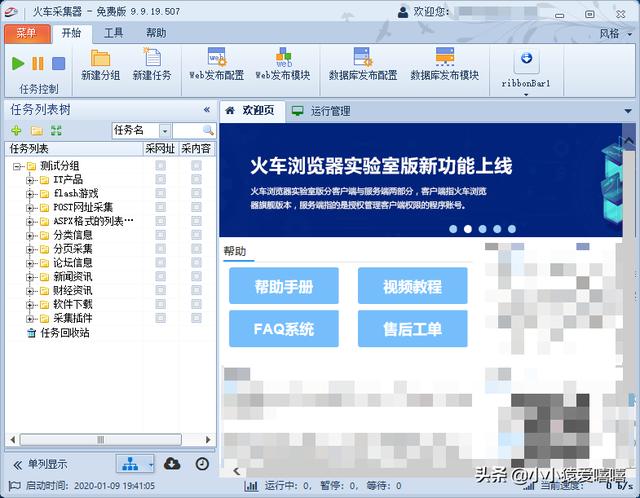This screenshot has width=640, height=498.
Task: Open the tab list dropdown arrow at right
Action: (628, 111)
